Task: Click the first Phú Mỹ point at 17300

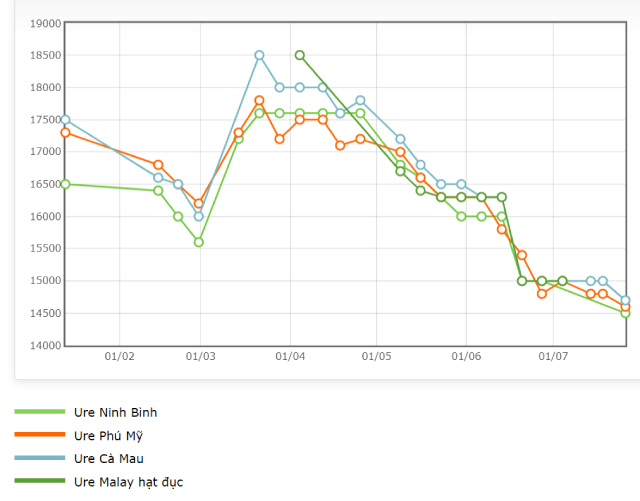Action: 65,132
